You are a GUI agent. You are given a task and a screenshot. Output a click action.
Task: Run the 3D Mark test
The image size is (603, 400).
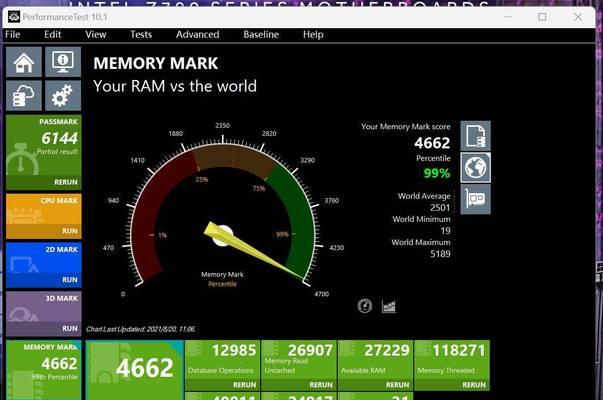(70, 328)
